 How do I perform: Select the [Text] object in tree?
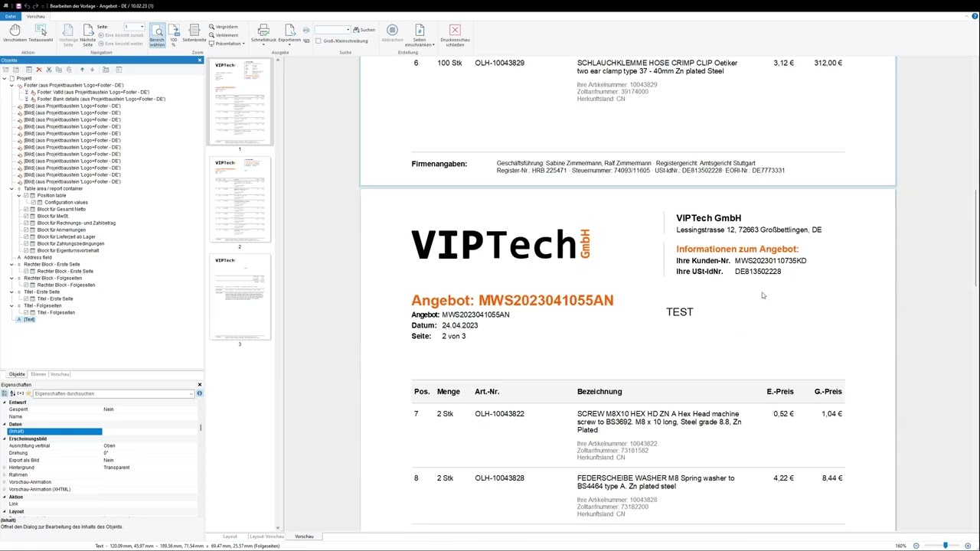click(28, 319)
